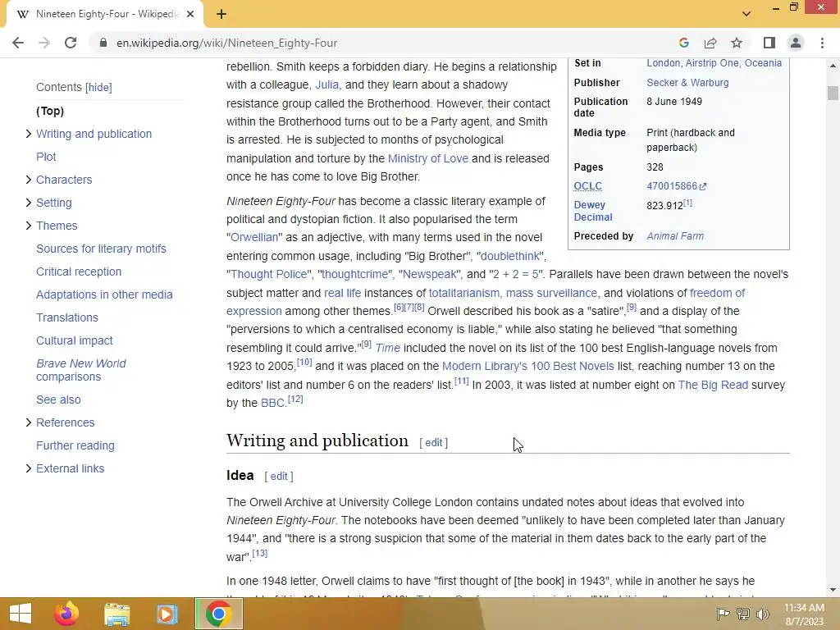Expand the References contents section
Screen dimensions: 840x630
[29, 422]
